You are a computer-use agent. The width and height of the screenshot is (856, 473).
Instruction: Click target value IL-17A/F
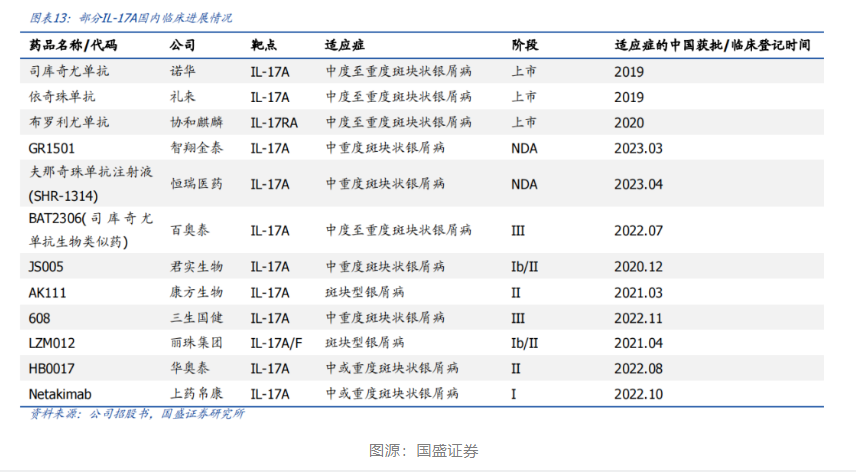(276, 344)
